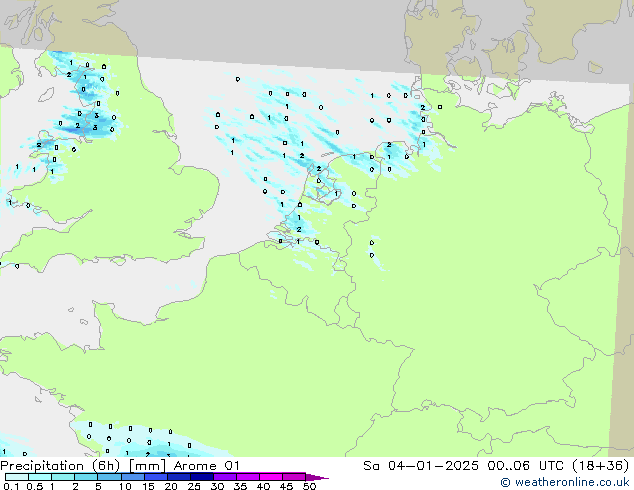Pick the 30–35 mm purple legend swatch
The height and width of the screenshot is (490, 634).
coord(225,477)
